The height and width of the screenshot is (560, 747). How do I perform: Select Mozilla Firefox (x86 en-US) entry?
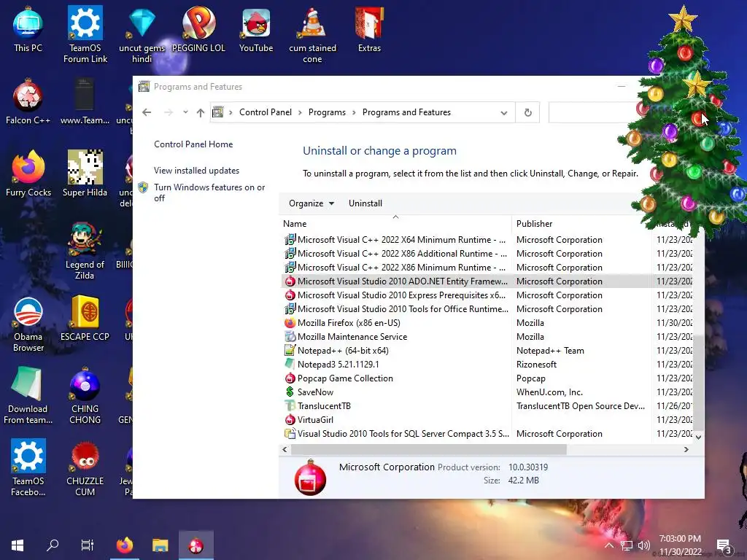pyautogui.click(x=487, y=323)
